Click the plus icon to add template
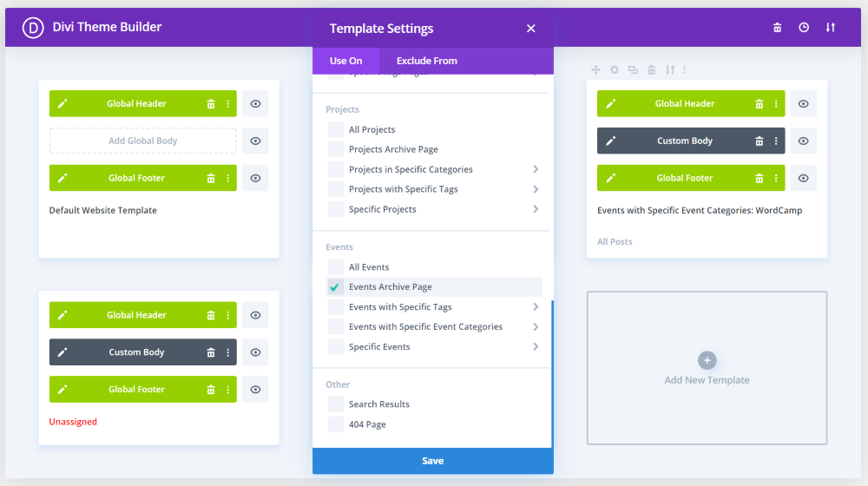868x486 pixels. point(707,360)
